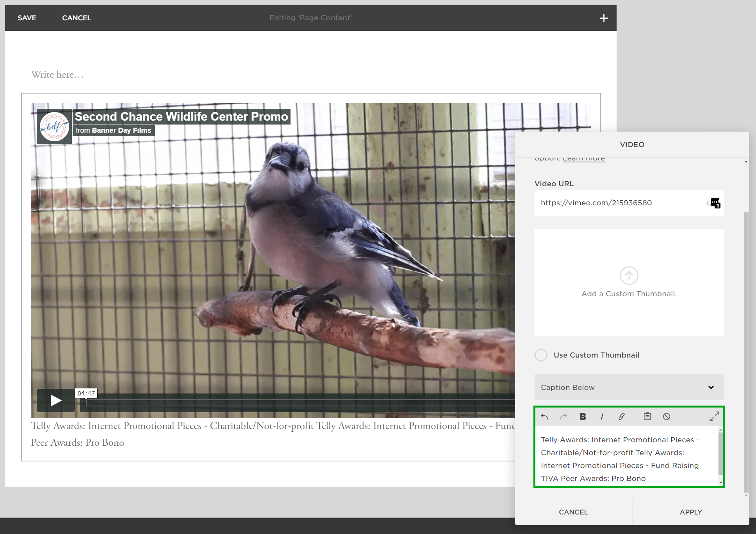Screen dimensions: 756x534
Task: Click the upload arrow for custom thumbnail
Action: (629, 276)
